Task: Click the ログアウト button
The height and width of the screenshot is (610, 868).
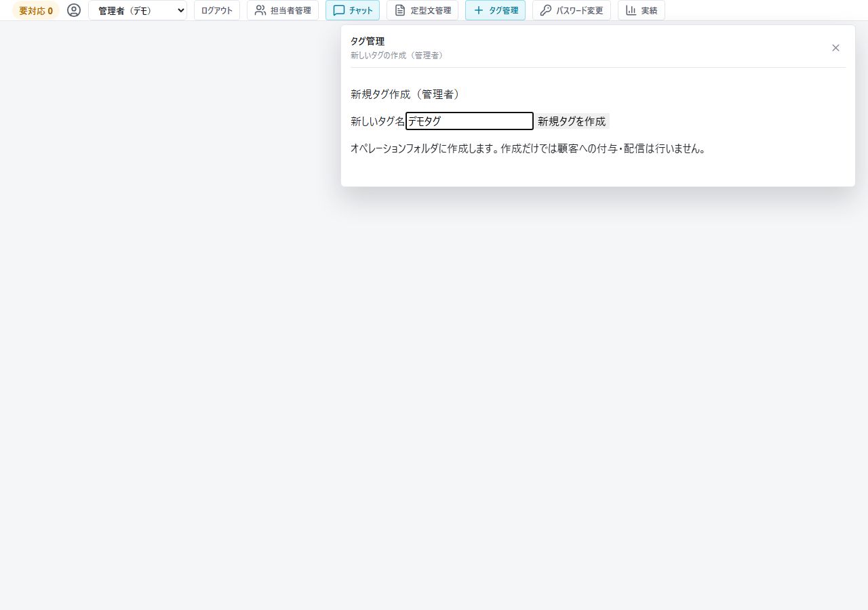Action: (x=217, y=10)
